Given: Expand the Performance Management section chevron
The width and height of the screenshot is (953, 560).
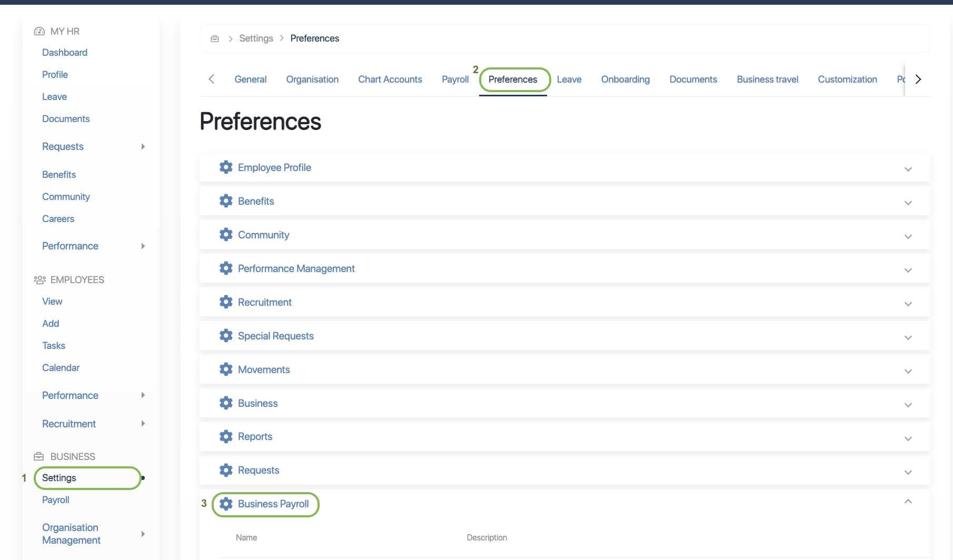Looking at the screenshot, I should (x=908, y=270).
